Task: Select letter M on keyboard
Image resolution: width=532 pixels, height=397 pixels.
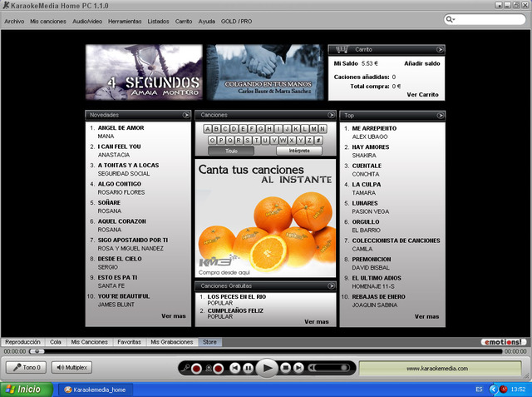Action: [313, 129]
